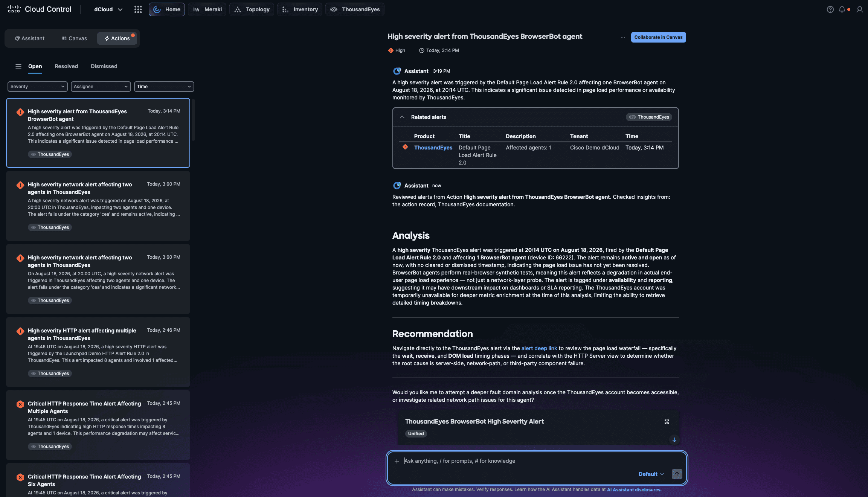The image size is (868, 497).
Task: Click the ThousandEyes badge in Related alerts header
Action: 649,117
